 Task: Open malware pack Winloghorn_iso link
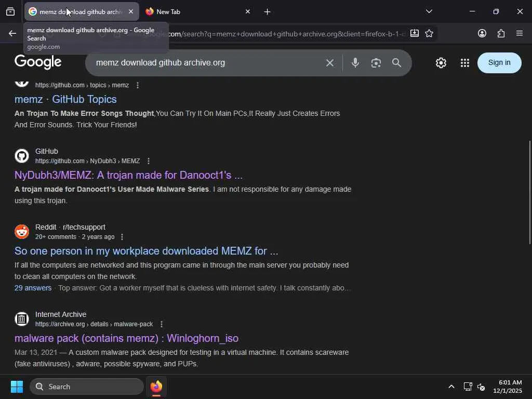[127, 338]
